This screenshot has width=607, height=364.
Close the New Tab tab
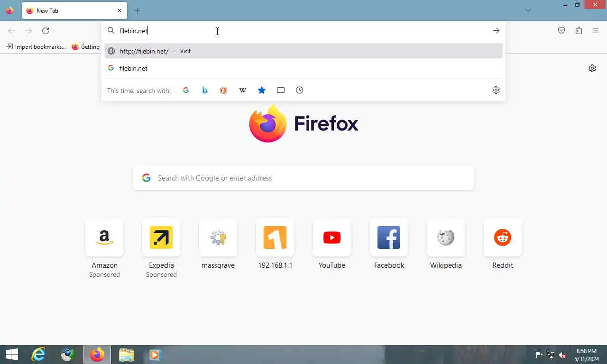pyautogui.click(x=120, y=10)
